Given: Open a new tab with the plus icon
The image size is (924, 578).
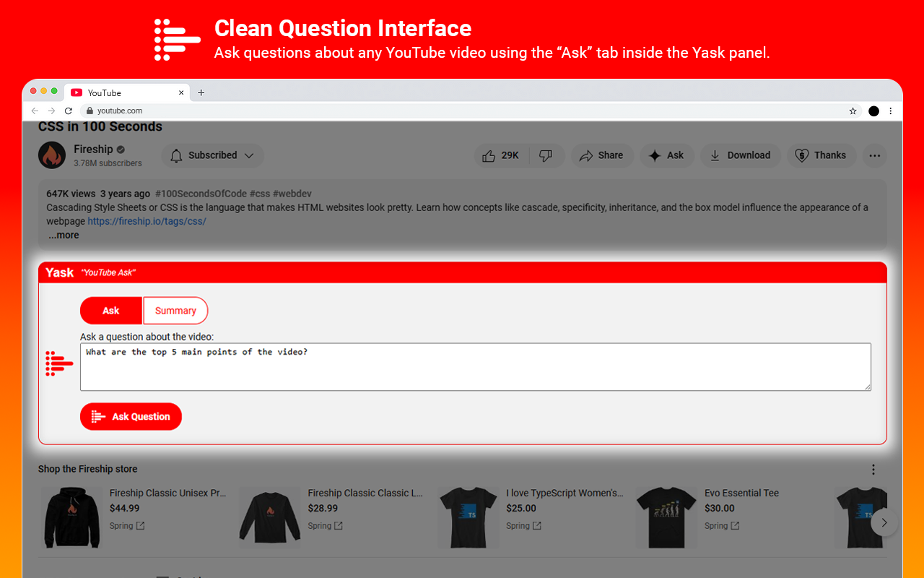Looking at the screenshot, I should pyautogui.click(x=201, y=92).
